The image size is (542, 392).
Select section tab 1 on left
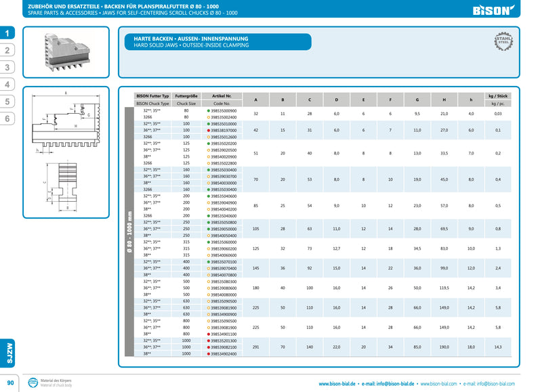coord(7,33)
